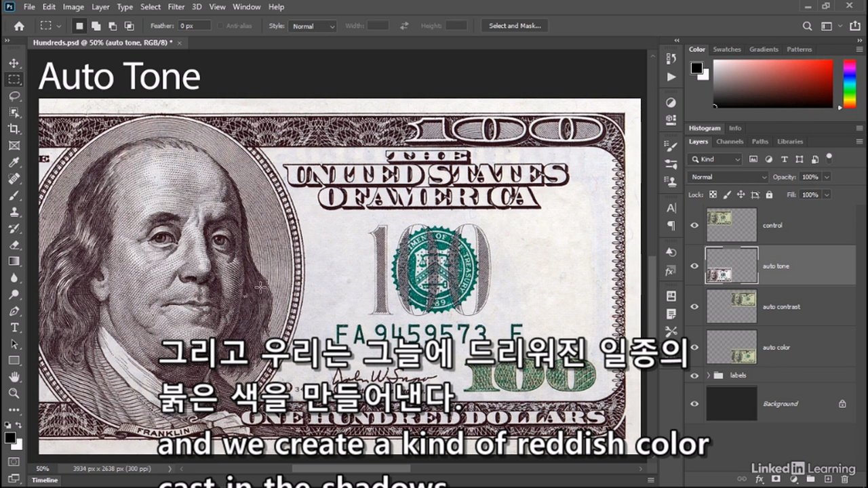Open the Window menu
The width and height of the screenshot is (868, 488).
pos(246,7)
